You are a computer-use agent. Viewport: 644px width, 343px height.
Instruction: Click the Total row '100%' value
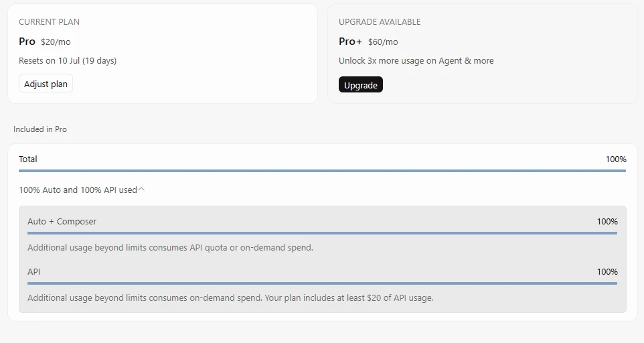pos(616,159)
